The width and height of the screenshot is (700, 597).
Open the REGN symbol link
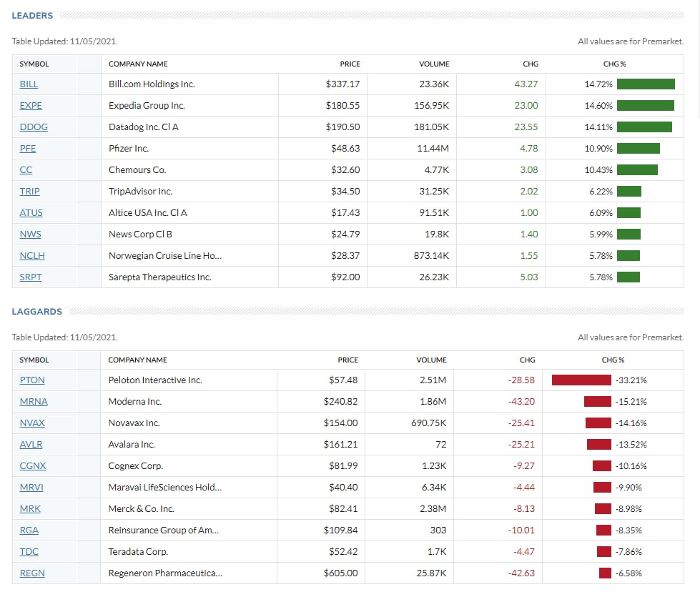32,573
